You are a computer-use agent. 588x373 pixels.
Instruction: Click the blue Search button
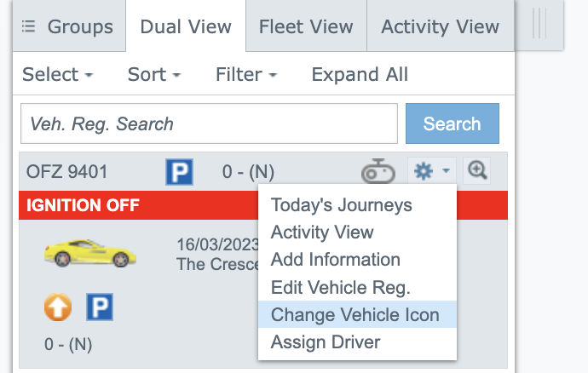[452, 124]
